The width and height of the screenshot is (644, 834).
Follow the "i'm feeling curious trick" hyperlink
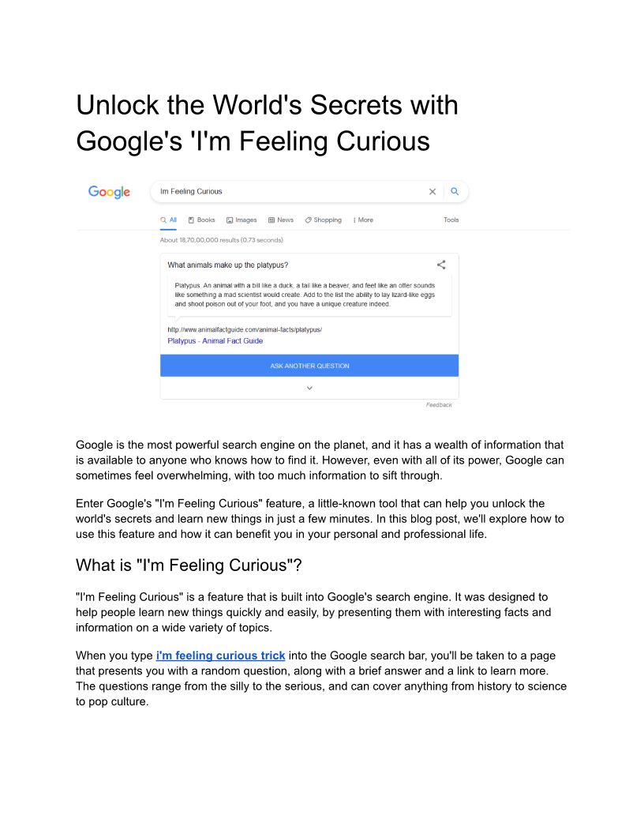point(221,656)
